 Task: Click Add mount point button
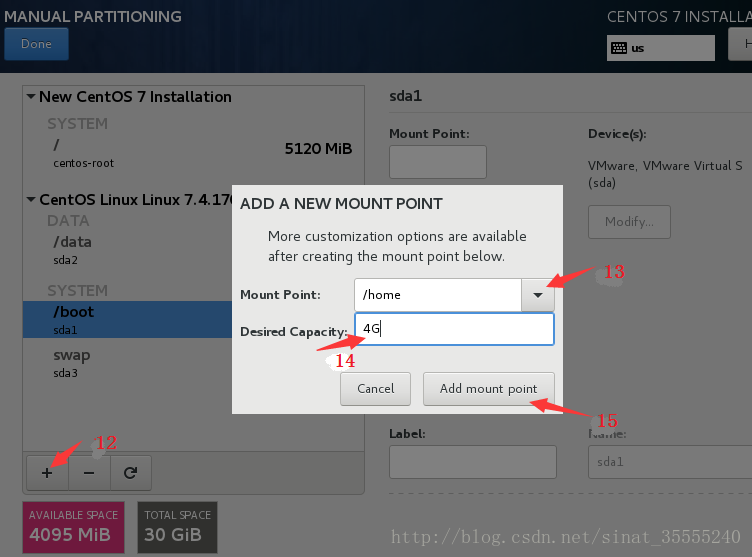pyautogui.click(x=489, y=389)
